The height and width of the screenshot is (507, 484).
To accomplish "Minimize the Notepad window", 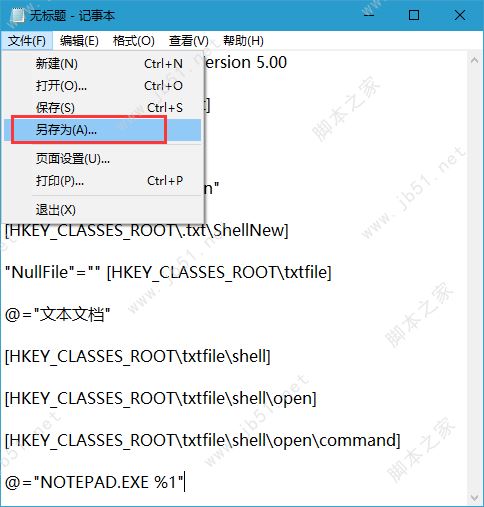I will pyautogui.click(x=368, y=15).
